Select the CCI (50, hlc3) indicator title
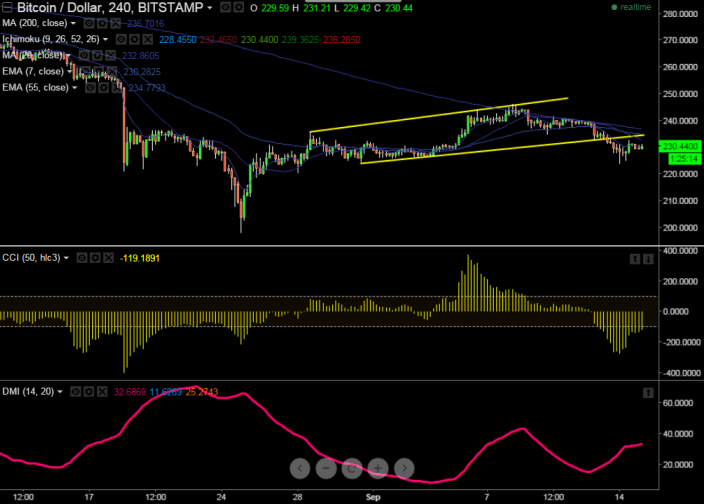Image resolution: width=704 pixels, height=504 pixels. pyautogui.click(x=31, y=258)
